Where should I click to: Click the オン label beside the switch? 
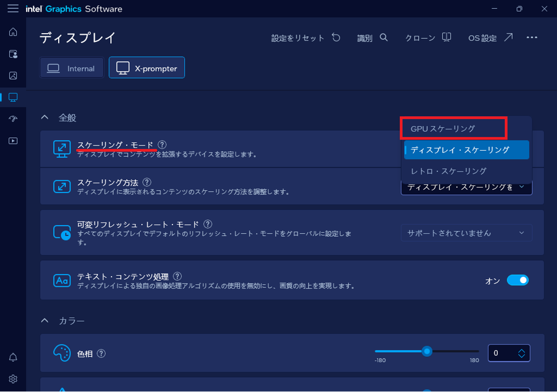(x=493, y=281)
